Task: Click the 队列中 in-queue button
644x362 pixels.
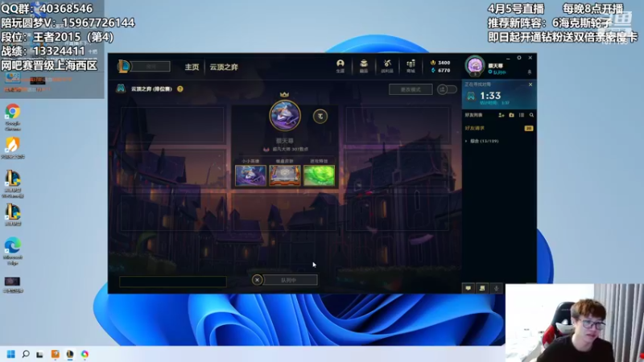Action: tap(289, 280)
